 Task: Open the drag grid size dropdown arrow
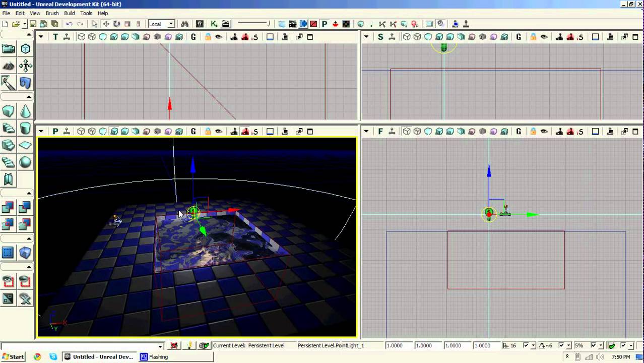point(533,345)
